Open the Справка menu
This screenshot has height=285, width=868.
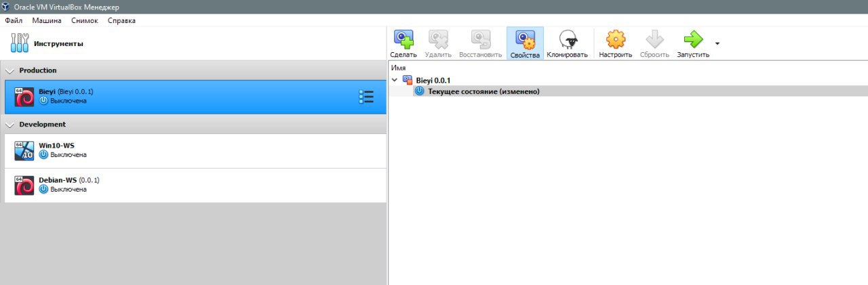(x=121, y=20)
